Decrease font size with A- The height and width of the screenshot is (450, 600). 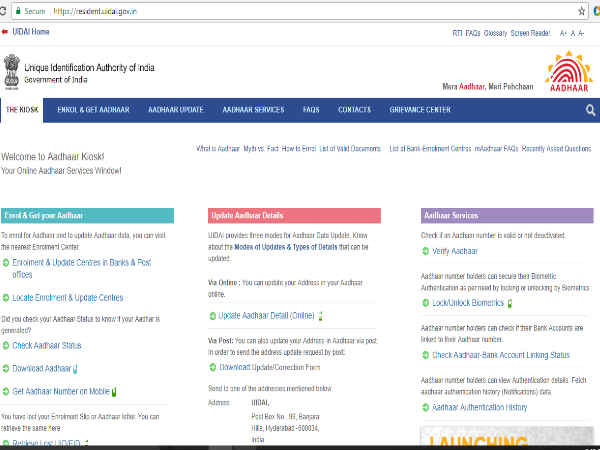pos(581,34)
